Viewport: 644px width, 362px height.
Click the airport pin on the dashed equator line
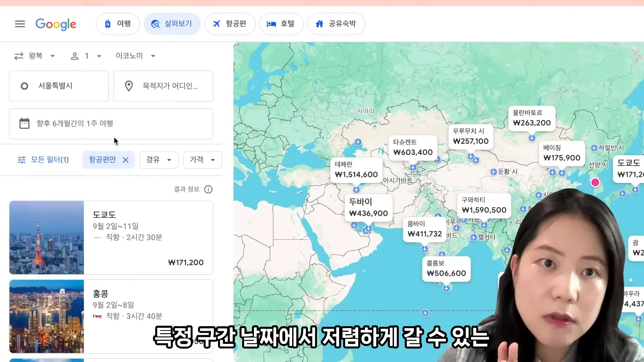click(425, 313)
